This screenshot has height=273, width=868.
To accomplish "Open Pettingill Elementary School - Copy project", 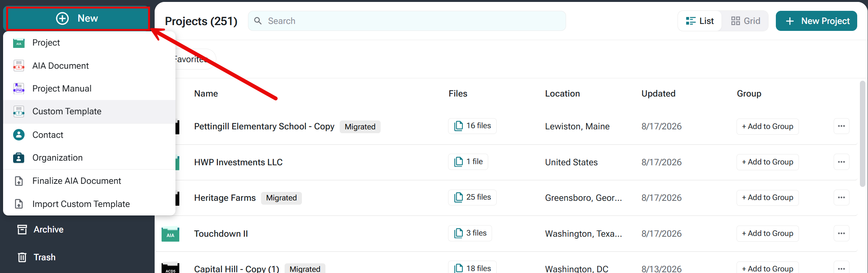I will click(264, 127).
